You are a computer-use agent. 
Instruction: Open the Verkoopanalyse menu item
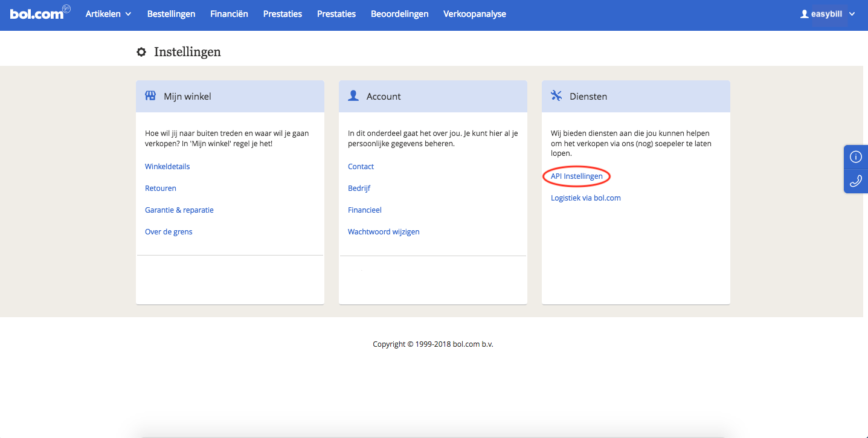[474, 14]
